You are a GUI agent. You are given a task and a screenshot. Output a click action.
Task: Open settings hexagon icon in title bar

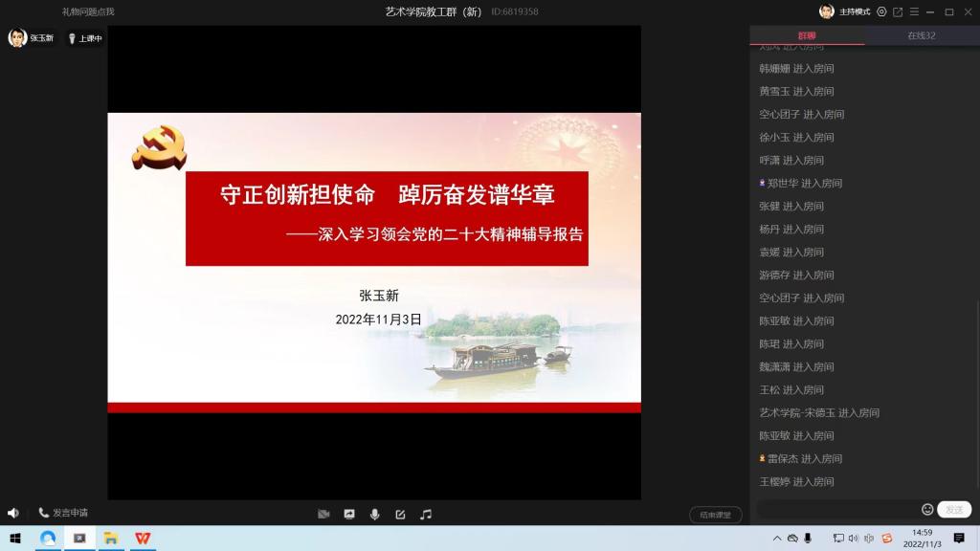point(881,11)
